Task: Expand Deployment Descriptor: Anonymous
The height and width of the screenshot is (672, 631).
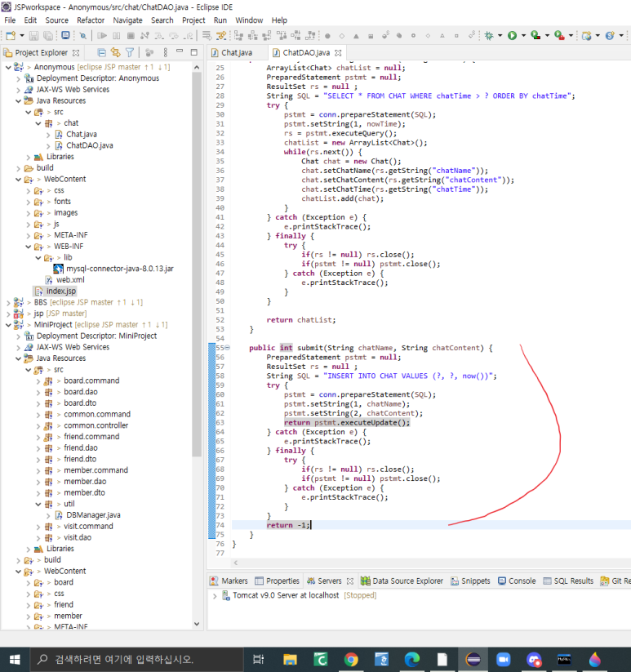Action: [18, 78]
